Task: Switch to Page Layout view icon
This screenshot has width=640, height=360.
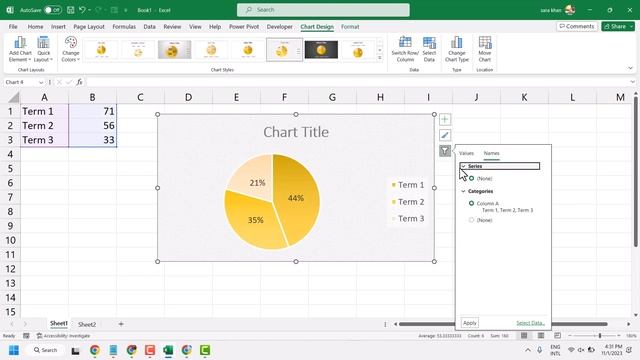Action: pyautogui.click(x=541, y=336)
